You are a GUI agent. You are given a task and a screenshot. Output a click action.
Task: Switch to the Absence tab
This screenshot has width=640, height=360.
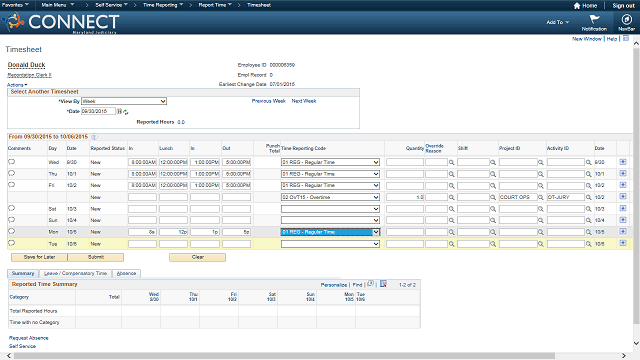tap(127, 273)
